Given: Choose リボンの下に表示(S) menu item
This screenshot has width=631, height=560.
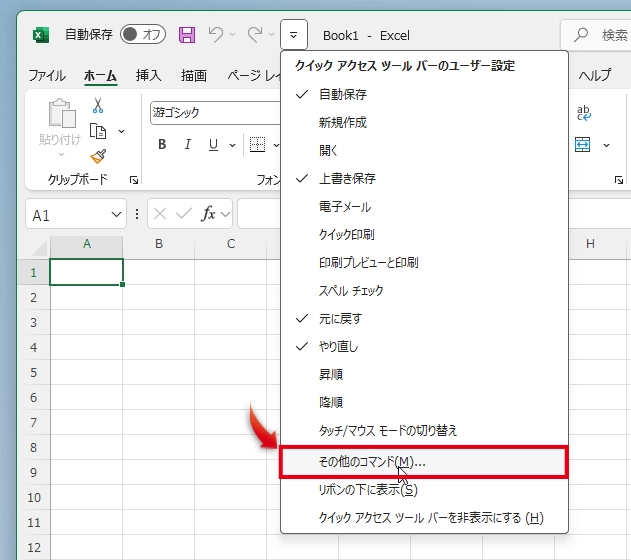Looking at the screenshot, I should (424, 490).
